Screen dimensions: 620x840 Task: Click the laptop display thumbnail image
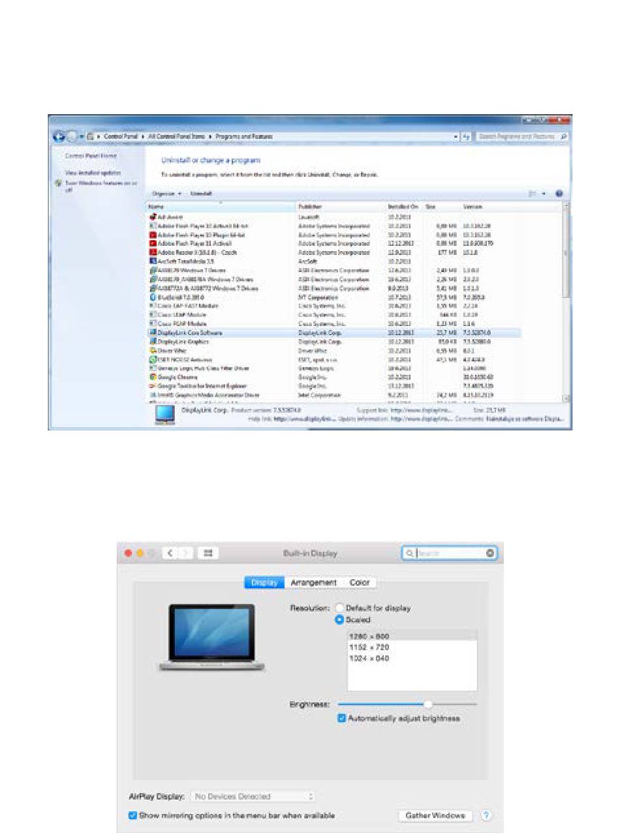[212, 637]
